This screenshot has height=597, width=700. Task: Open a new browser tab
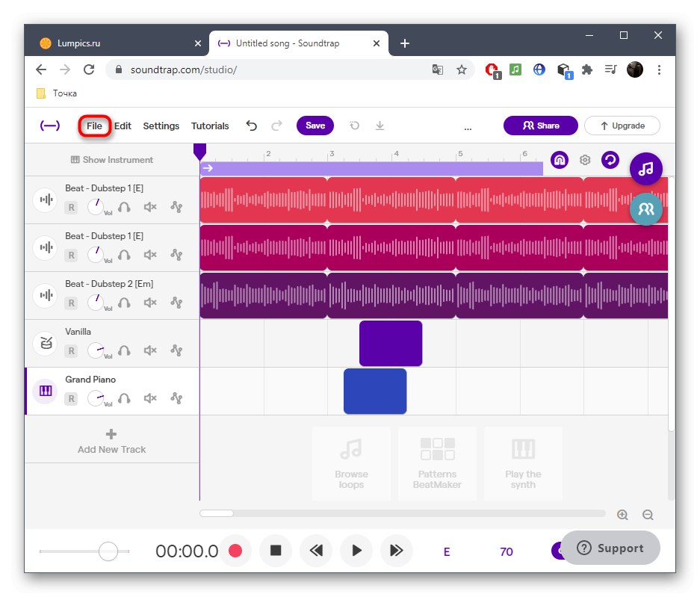pyautogui.click(x=404, y=43)
